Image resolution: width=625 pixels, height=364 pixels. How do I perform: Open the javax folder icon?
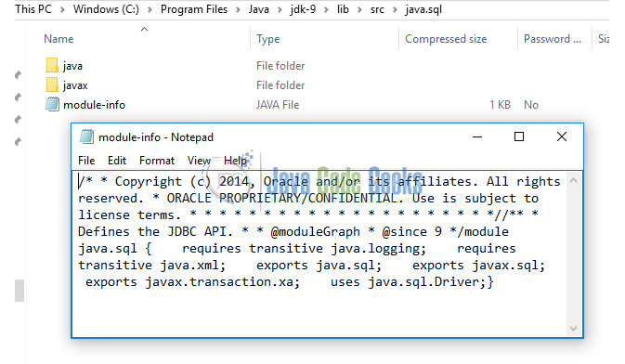pyautogui.click(x=52, y=84)
